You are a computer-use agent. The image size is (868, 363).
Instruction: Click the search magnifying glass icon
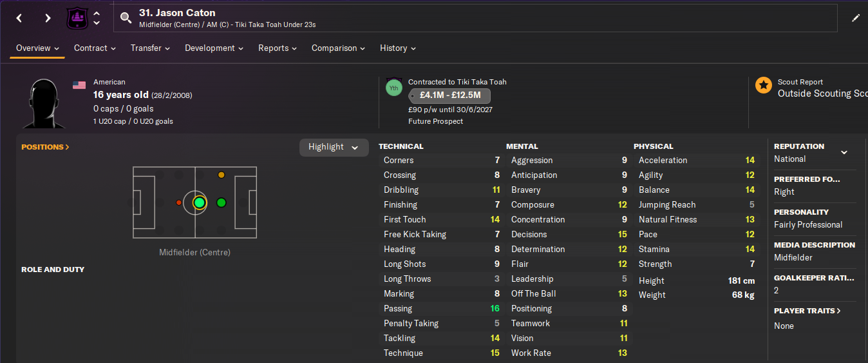pyautogui.click(x=126, y=18)
